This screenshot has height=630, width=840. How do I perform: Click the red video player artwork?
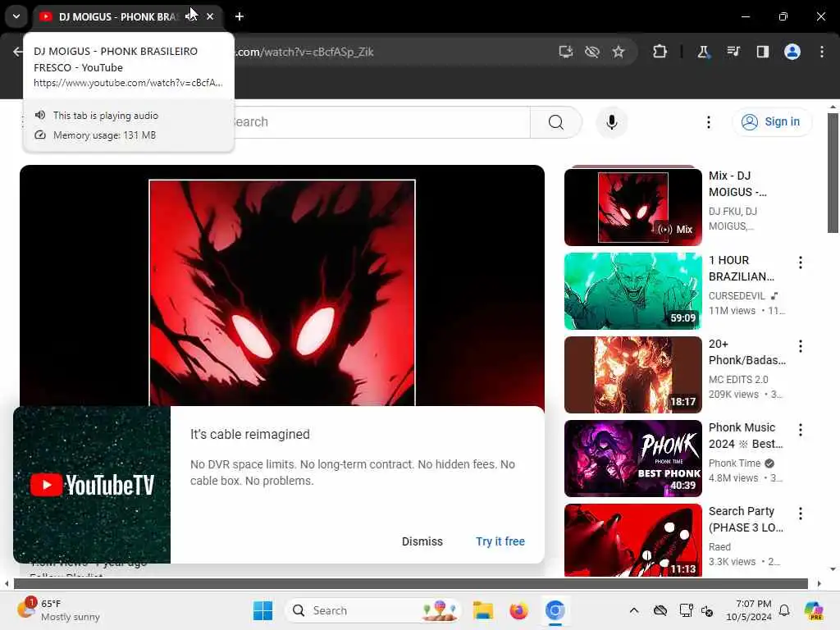[282, 292]
